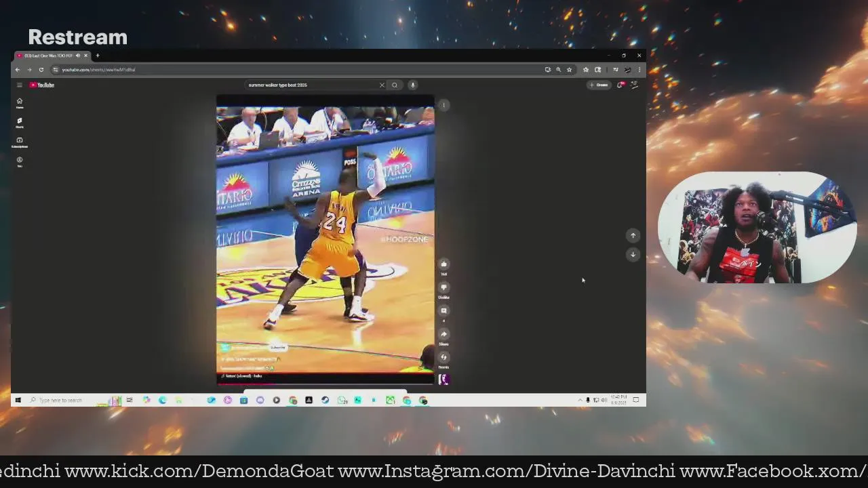Start voice search with microphone
868x488 pixels.
point(412,85)
